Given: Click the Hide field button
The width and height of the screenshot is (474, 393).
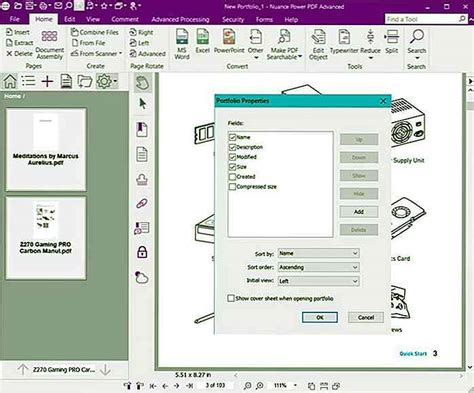Looking at the screenshot, I should click(x=359, y=194).
